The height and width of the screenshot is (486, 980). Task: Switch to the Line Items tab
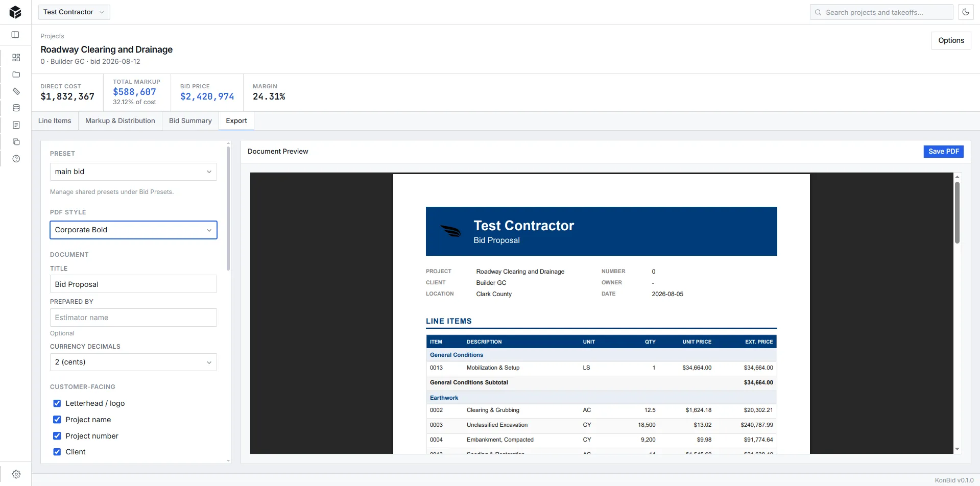click(55, 121)
